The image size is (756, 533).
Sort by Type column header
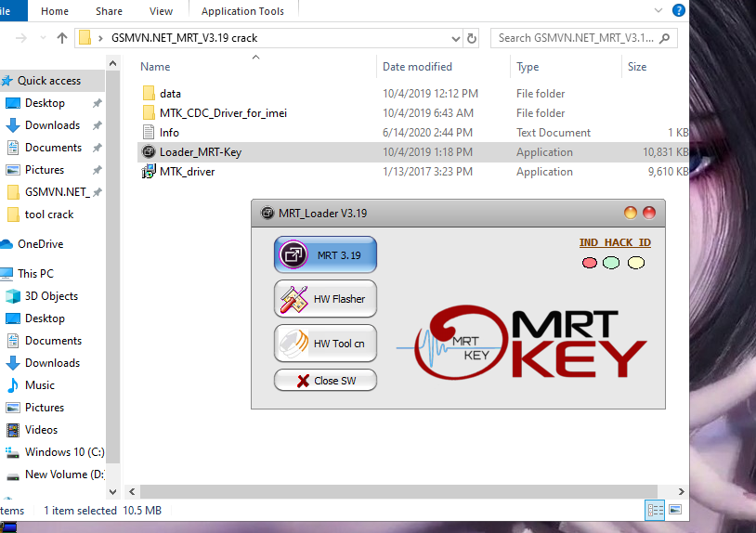pos(528,67)
